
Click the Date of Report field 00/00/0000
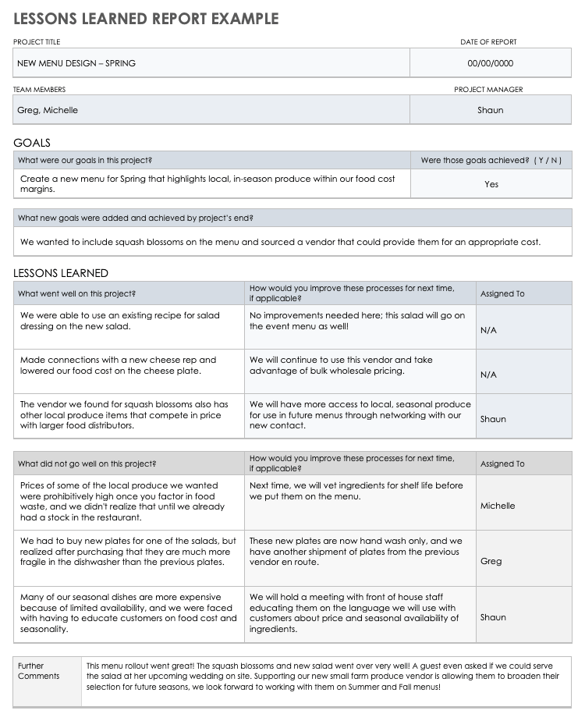[490, 63]
